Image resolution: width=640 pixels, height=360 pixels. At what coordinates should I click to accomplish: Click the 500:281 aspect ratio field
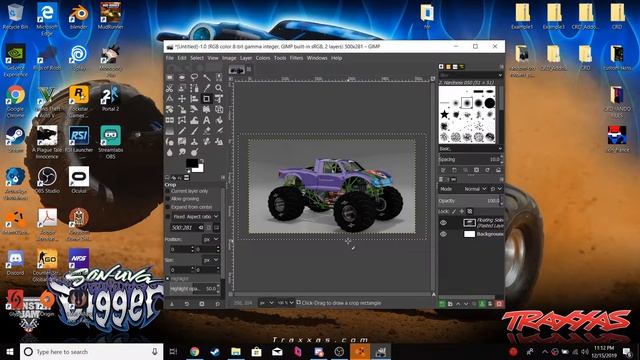click(x=187, y=227)
